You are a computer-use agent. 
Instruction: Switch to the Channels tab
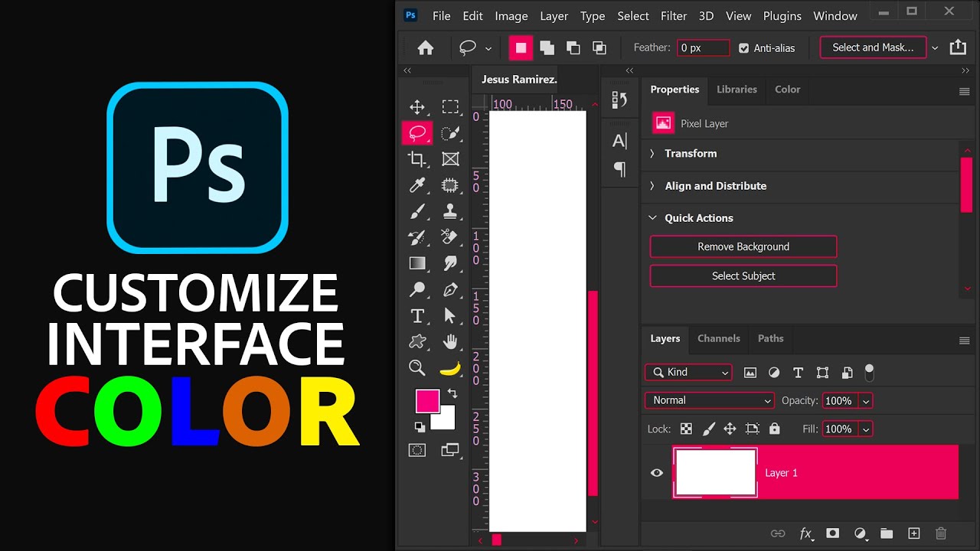tap(719, 338)
